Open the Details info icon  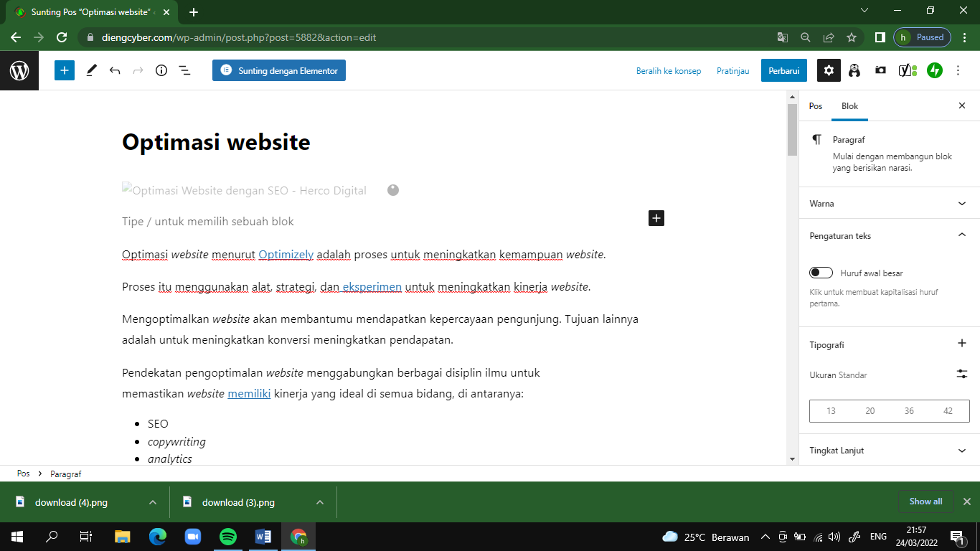tap(161, 70)
